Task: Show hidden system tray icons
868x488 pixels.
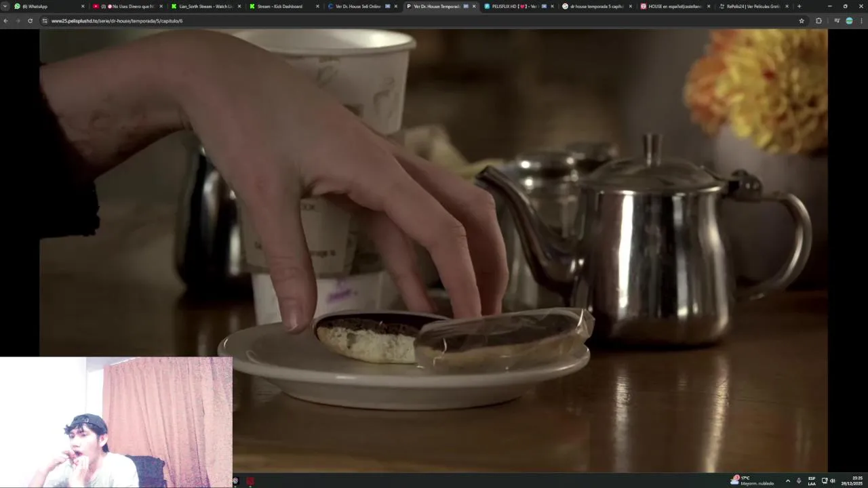Action: click(787, 481)
